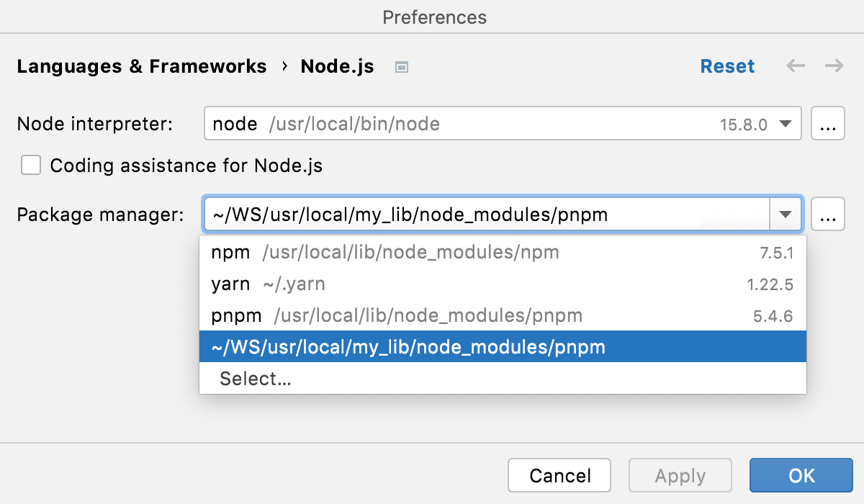Open the Package manager browse dialog via ellipsis
Viewport: 864px width, 504px height.
point(828,214)
